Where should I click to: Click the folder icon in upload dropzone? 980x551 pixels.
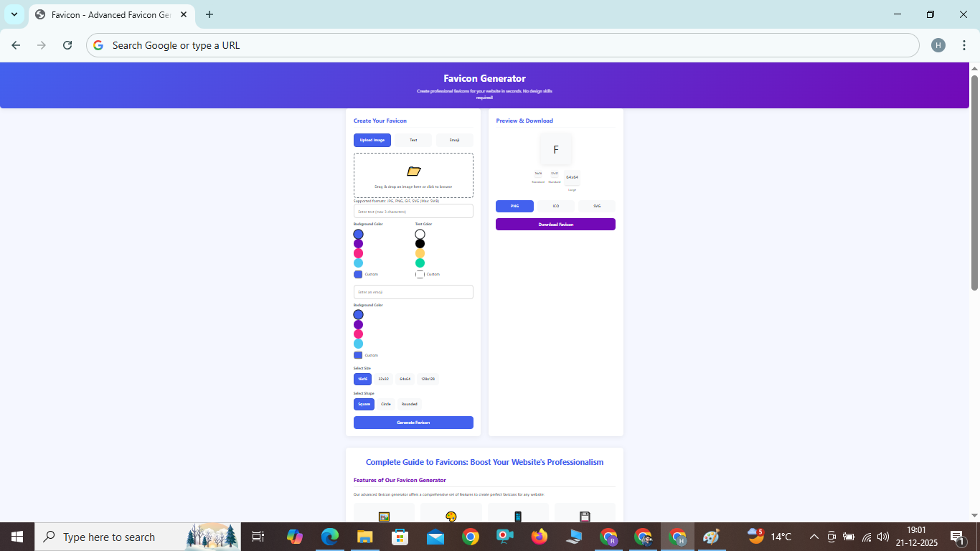point(413,171)
